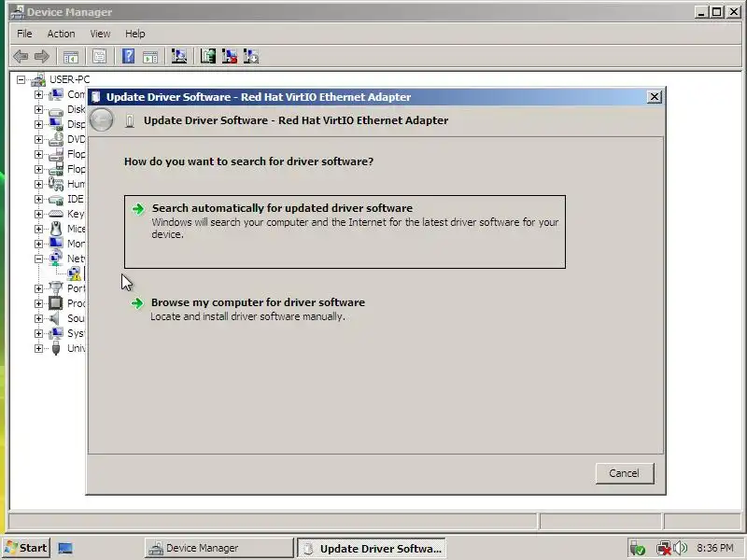Choose Search automatically for updated driver software

tap(345, 231)
